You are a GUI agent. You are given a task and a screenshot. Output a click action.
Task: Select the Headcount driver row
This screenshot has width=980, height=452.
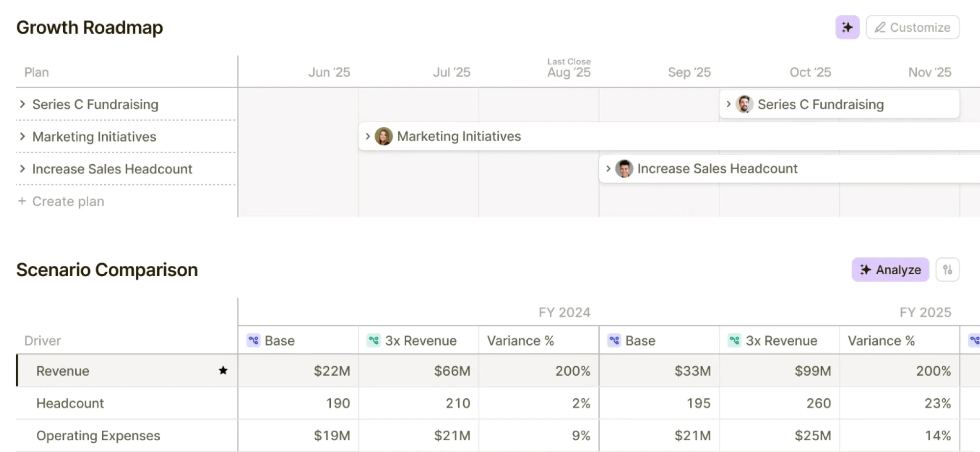pos(70,403)
